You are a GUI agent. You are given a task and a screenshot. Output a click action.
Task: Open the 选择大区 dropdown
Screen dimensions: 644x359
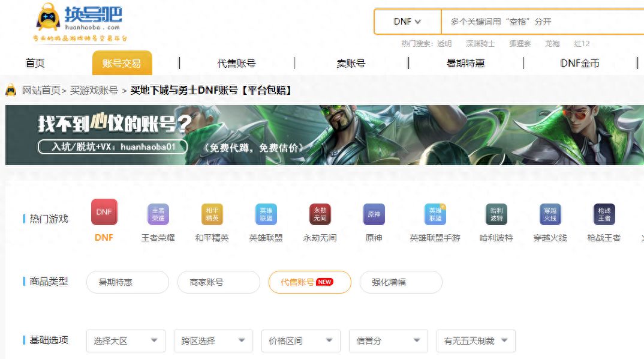click(125, 340)
